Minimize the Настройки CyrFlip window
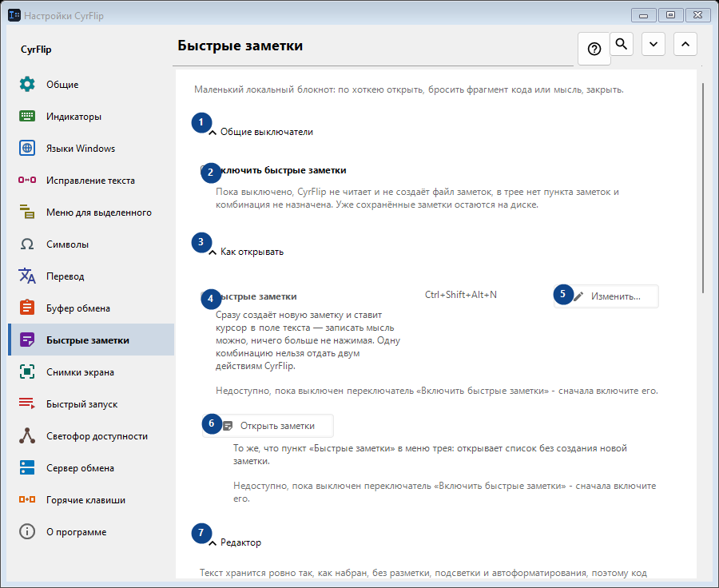Screen dimensions: 719x588 point(643,15)
